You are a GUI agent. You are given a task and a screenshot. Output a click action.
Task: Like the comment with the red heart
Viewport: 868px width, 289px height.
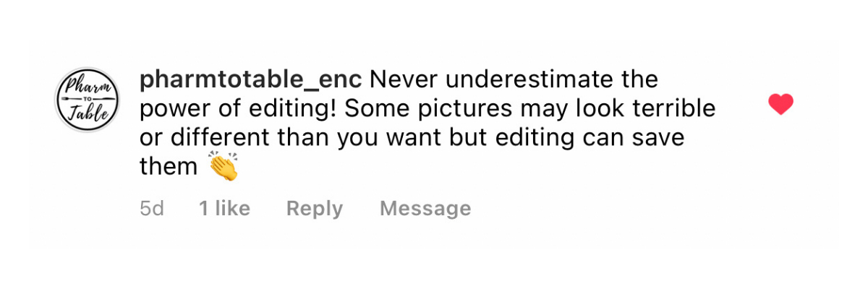(780, 105)
